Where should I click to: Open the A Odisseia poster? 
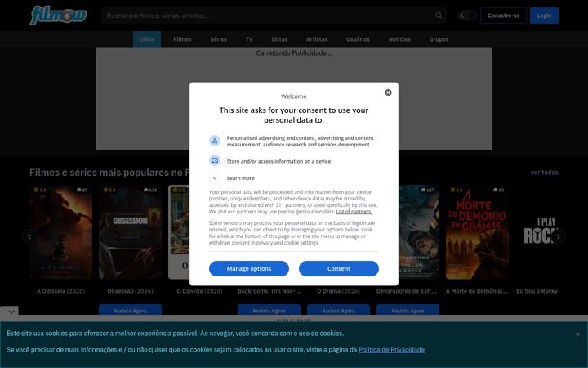tap(60, 232)
